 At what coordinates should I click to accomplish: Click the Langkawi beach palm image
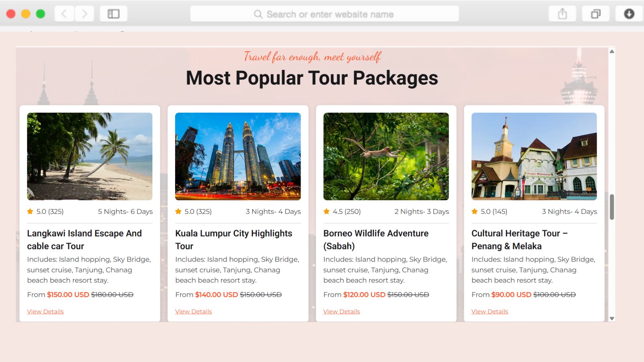90,156
